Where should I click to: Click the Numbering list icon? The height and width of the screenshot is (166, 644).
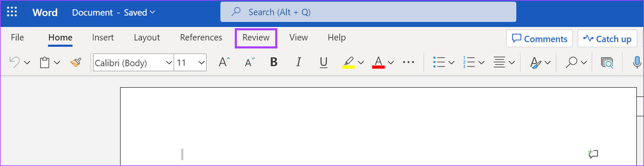click(x=469, y=62)
